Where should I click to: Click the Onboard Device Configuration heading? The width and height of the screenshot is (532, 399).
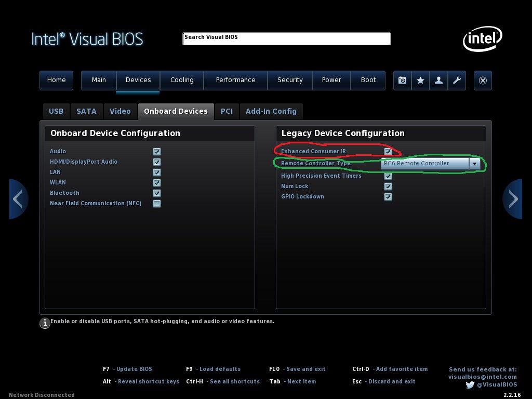115,134
